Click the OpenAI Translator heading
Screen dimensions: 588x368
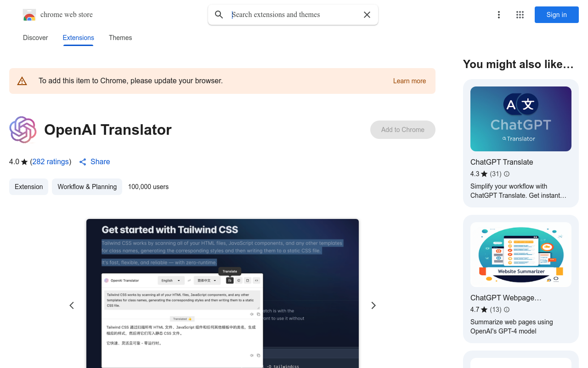(x=108, y=130)
